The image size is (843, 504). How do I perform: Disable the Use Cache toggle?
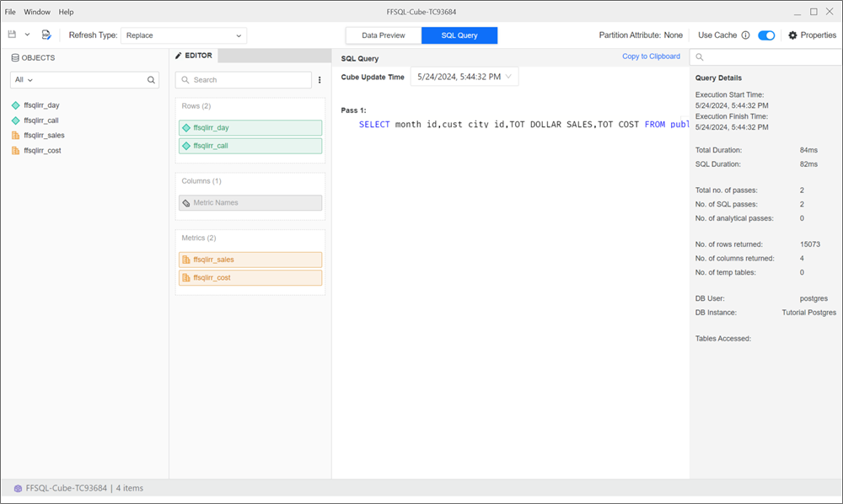(x=766, y=35)
